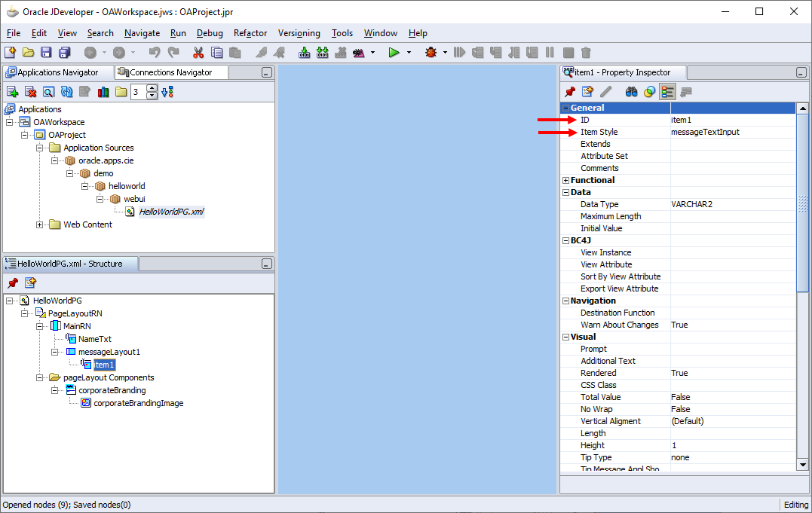Screen dimensions: 812x513
Task: Minimize the Applications Navigator panel
Action: pos(267,73)
